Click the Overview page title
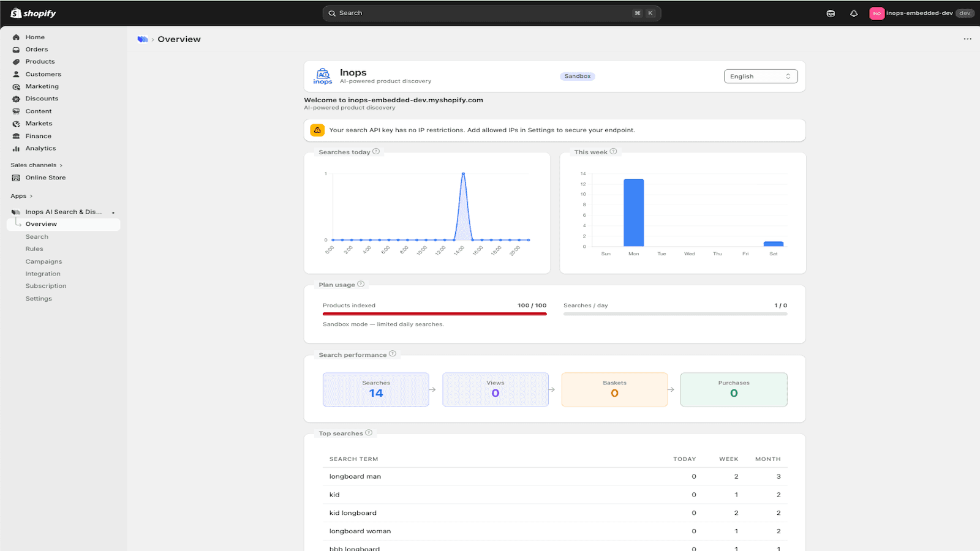Viewport: 980px width, 551px height. [179, 39]
